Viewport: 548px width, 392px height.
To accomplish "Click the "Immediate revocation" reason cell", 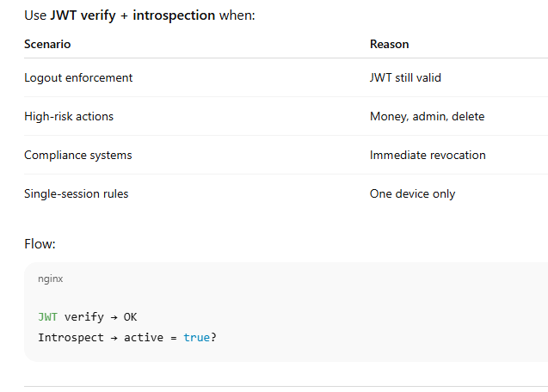I will 428,156.
